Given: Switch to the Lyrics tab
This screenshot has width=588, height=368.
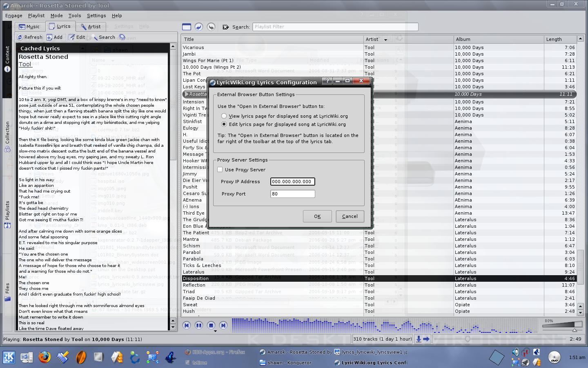Looking at the screenshot, I should (60, 26).
